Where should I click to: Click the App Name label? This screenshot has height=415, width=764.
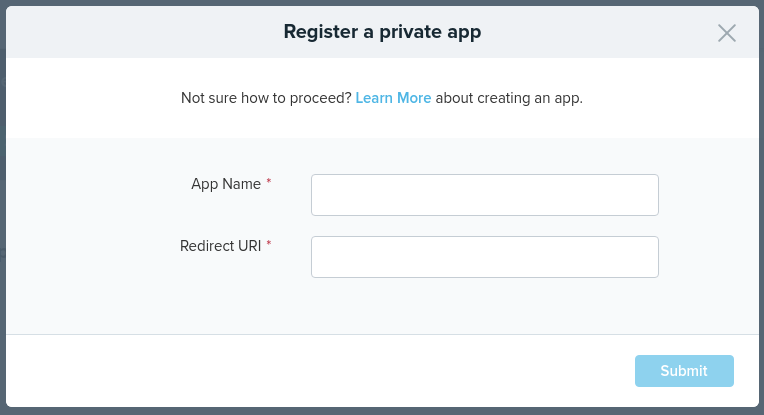coord(226,184)
